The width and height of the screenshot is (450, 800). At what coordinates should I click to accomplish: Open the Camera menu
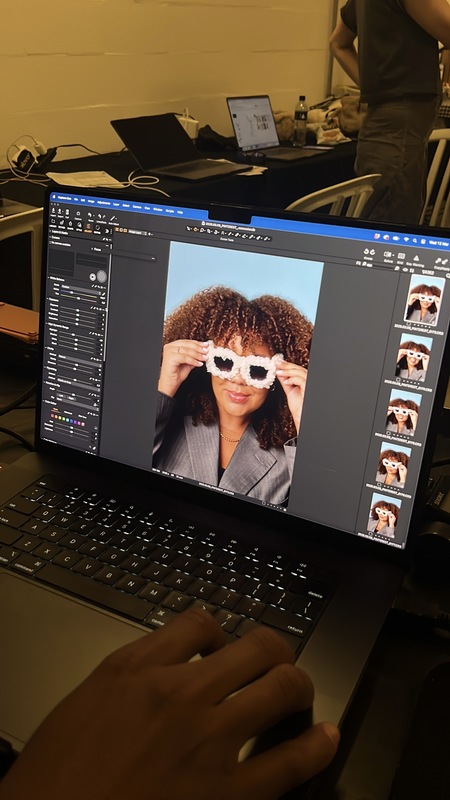[137, 207]
